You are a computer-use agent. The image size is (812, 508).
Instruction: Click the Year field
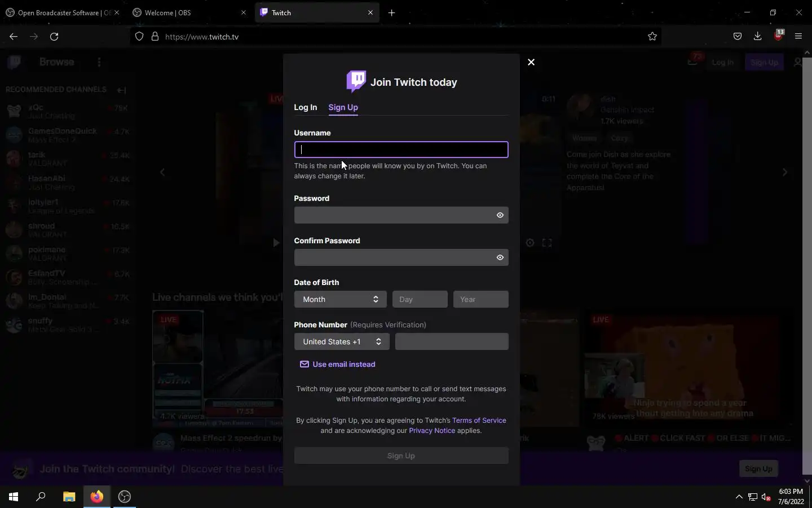[481, 299]
